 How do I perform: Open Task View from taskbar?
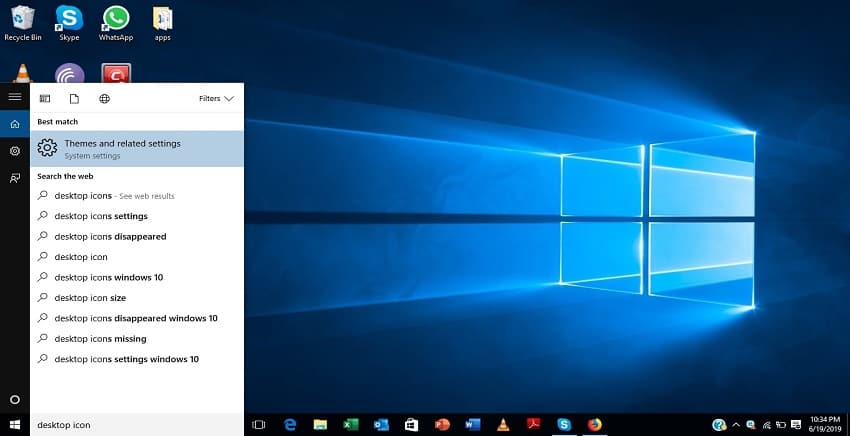[259, 425]
